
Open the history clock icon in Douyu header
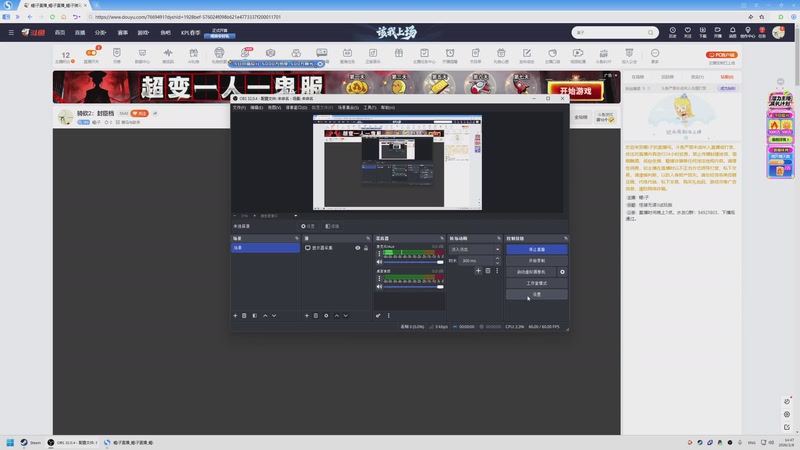tap(672, 32)
